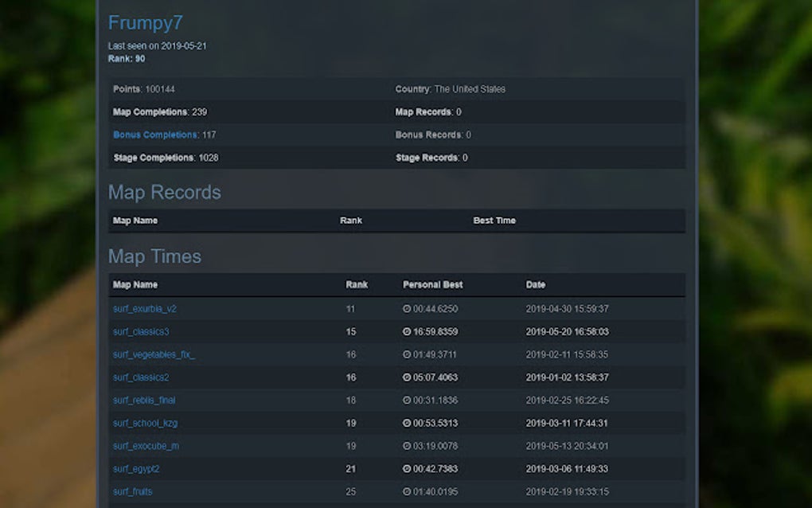Click the clock icon beside 00:42.7383
812x508 pixels.
[407, 469]
